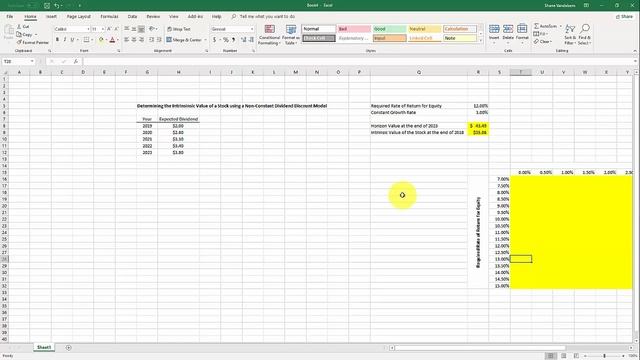Switch to the Data tab
Screen dimensions: 640x360
[132, 16]
